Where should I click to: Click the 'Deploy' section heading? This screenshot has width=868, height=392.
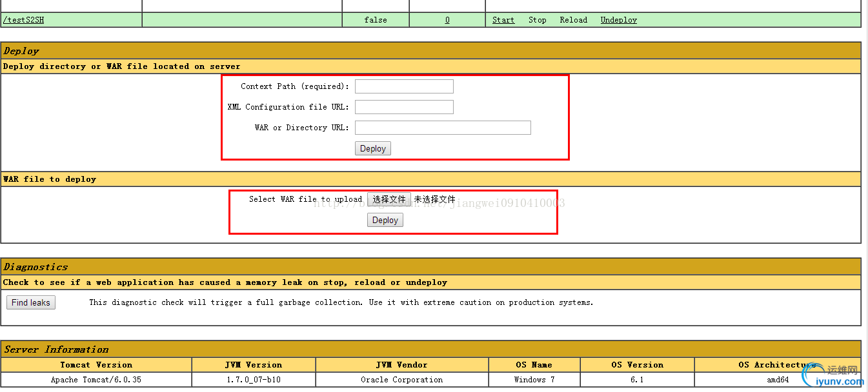click(21, 51)
